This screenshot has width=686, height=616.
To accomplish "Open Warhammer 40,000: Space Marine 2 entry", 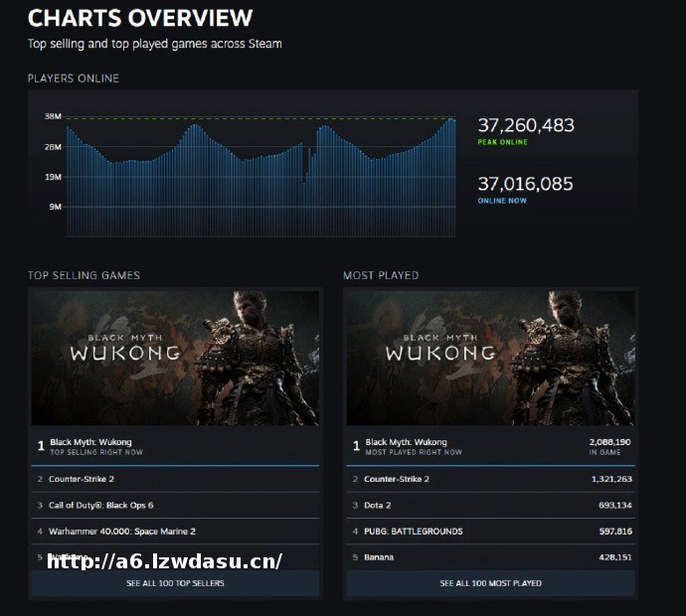I will 175,532.
